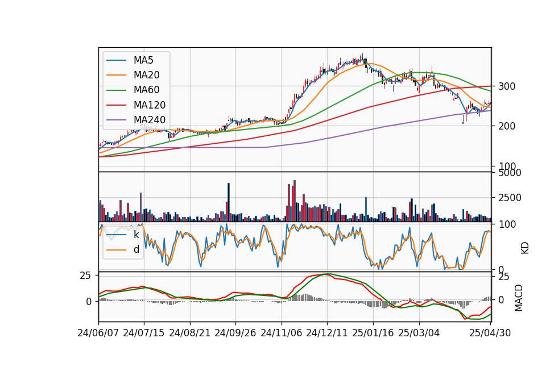546x392 pixels.
Task: Click the 300 price axis label
Action: 507,86
